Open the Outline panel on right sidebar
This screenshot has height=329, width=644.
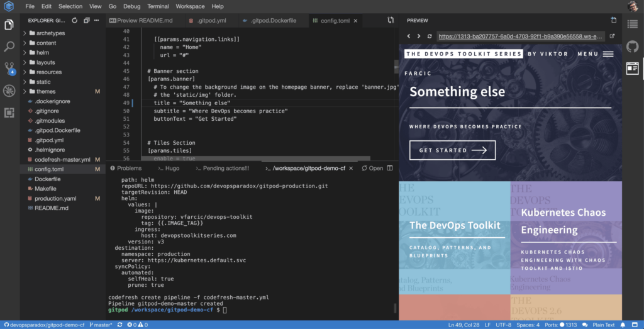[633, 25]
